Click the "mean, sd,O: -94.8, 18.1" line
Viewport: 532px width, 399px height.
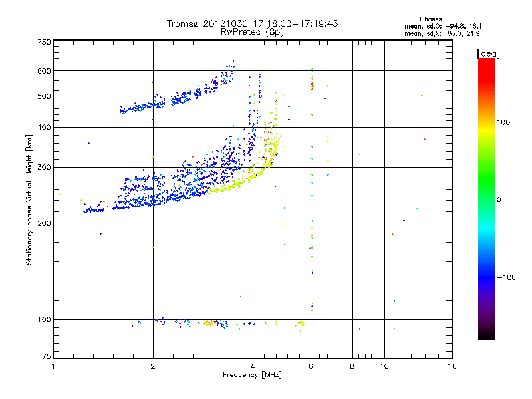click(x=443, y=26)
